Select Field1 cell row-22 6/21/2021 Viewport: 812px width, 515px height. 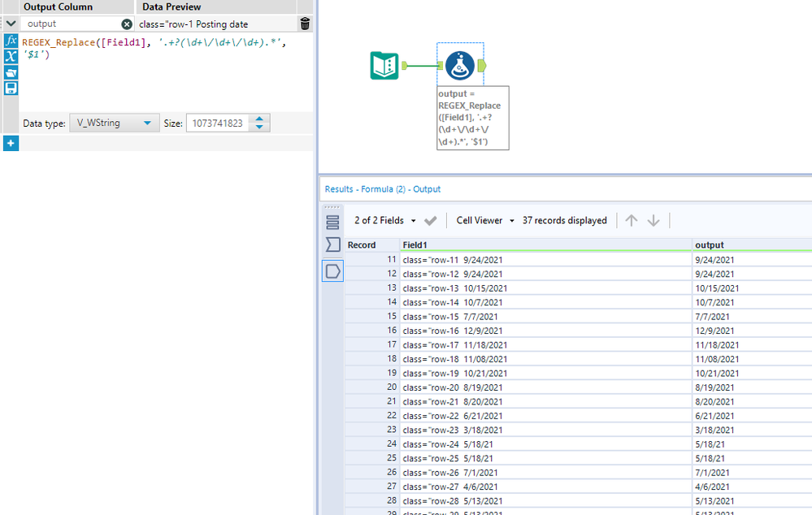pyautogui.click(x=546, y=416)
